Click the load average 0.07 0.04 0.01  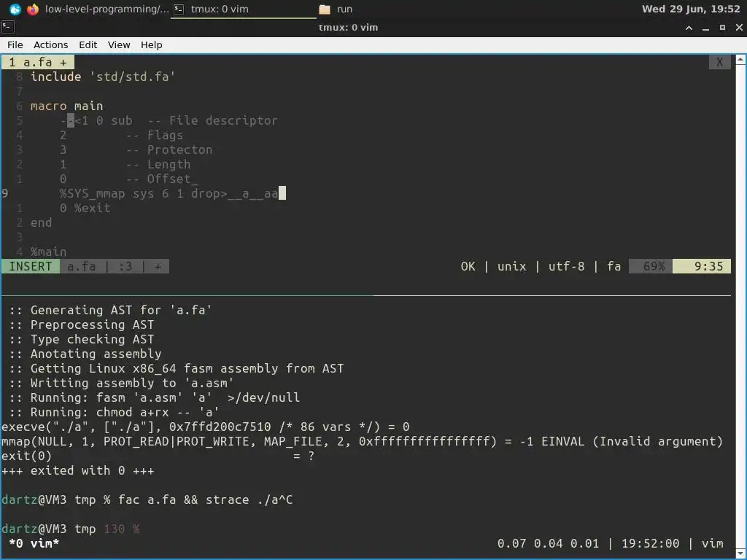coord(548,543)
